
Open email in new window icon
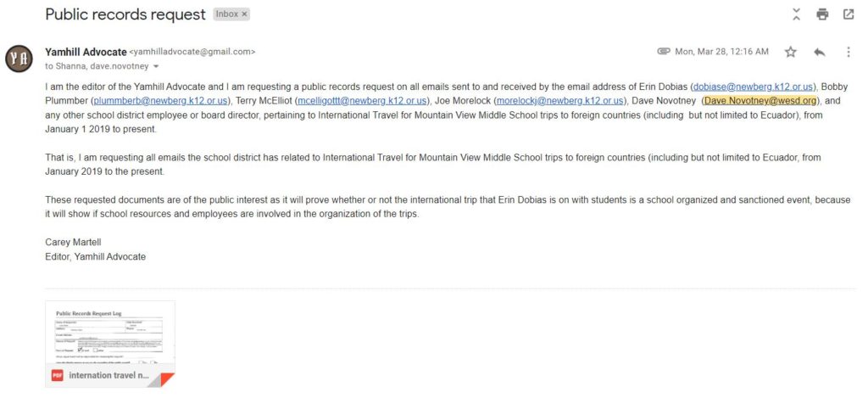point(848,14)
